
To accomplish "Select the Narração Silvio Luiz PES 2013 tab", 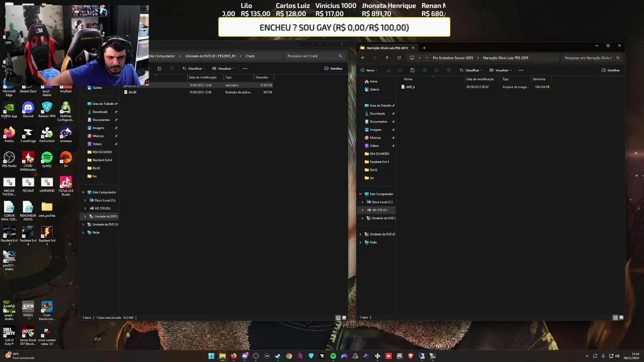I will tap(387, 48).
